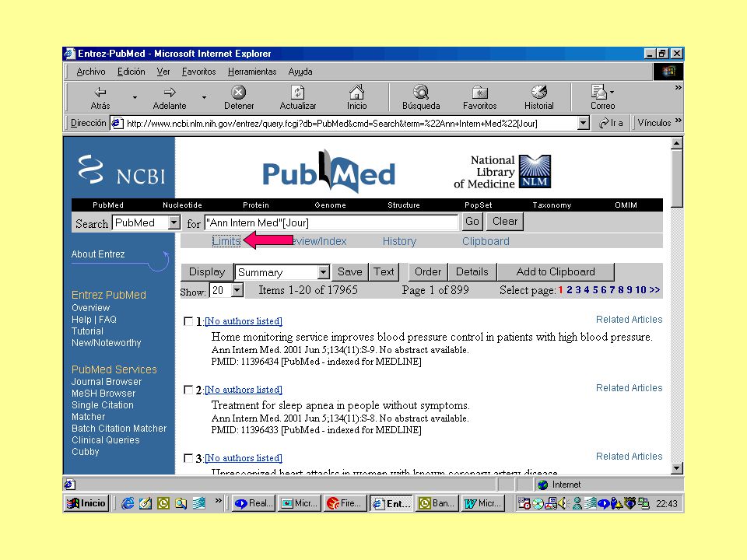Expand the quick launch overflow chevron
747x560 pixels.
218,500
